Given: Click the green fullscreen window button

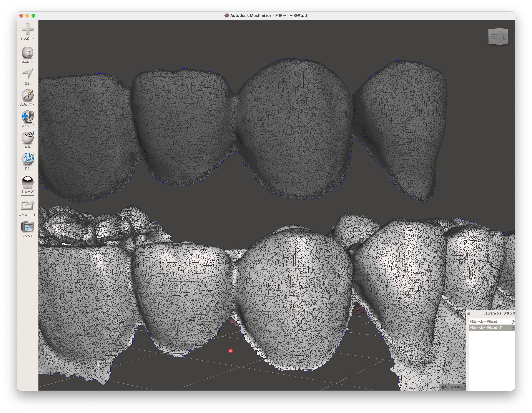Looking at the screenshot, I should coord(33,16).
